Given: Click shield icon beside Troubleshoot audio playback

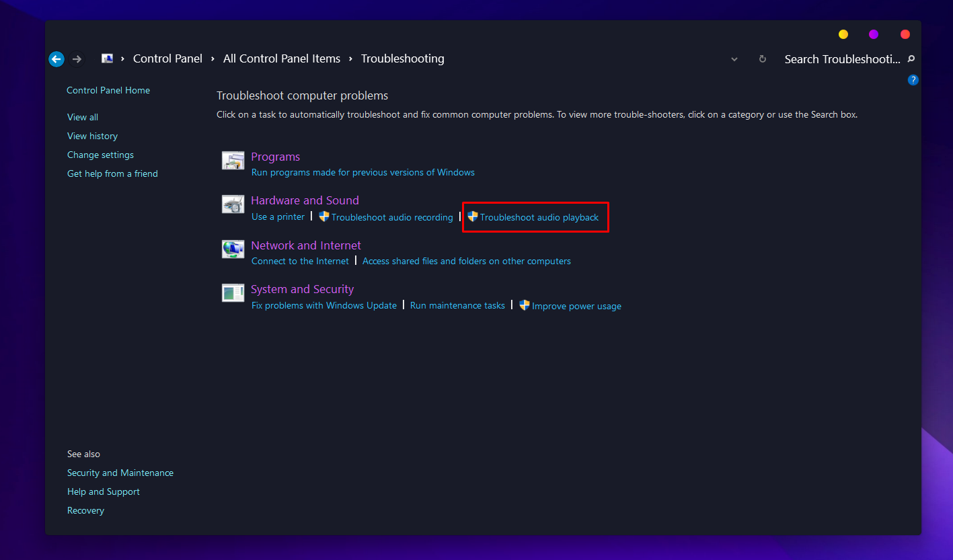Looking at the screenshot, I should click(473, 216).
